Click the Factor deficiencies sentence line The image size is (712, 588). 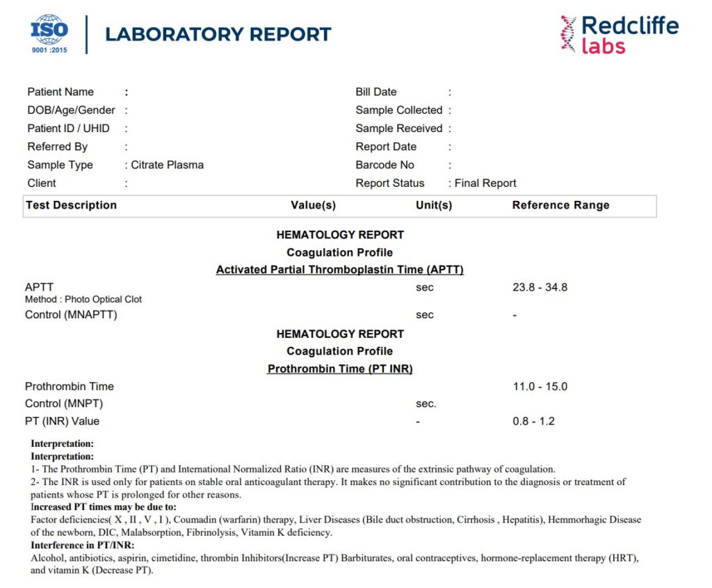pyautogui.click(x=336, y=519)
